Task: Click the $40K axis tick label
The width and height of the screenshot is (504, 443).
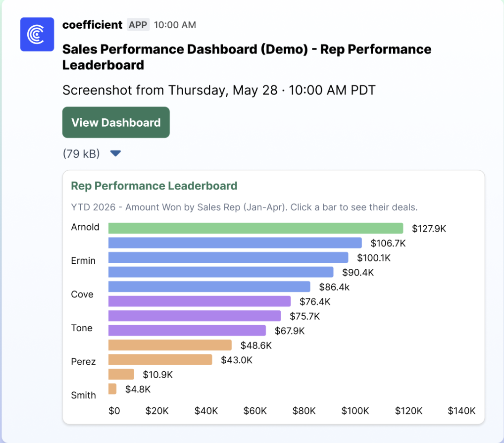Action: click(206, 411)
